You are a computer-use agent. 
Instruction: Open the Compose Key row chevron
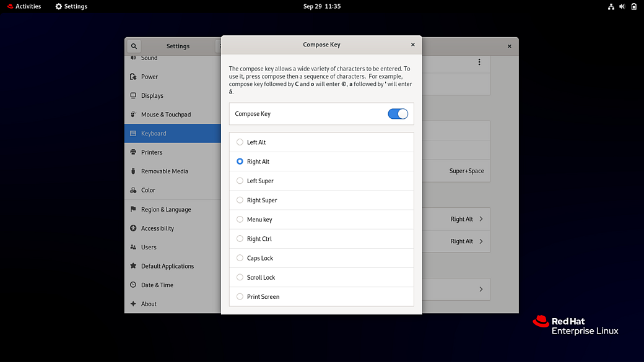[481, 241]
